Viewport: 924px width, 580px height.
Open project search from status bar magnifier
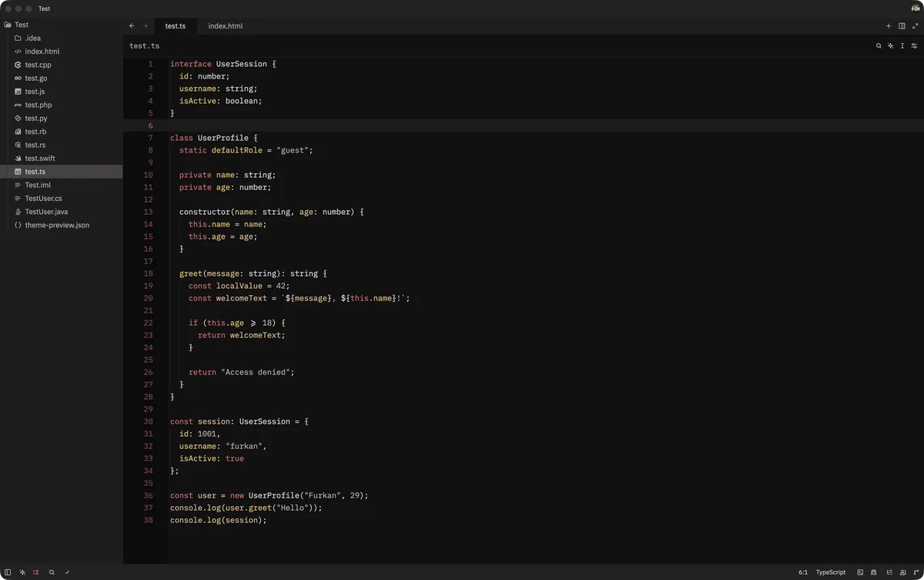pos(52,572)
